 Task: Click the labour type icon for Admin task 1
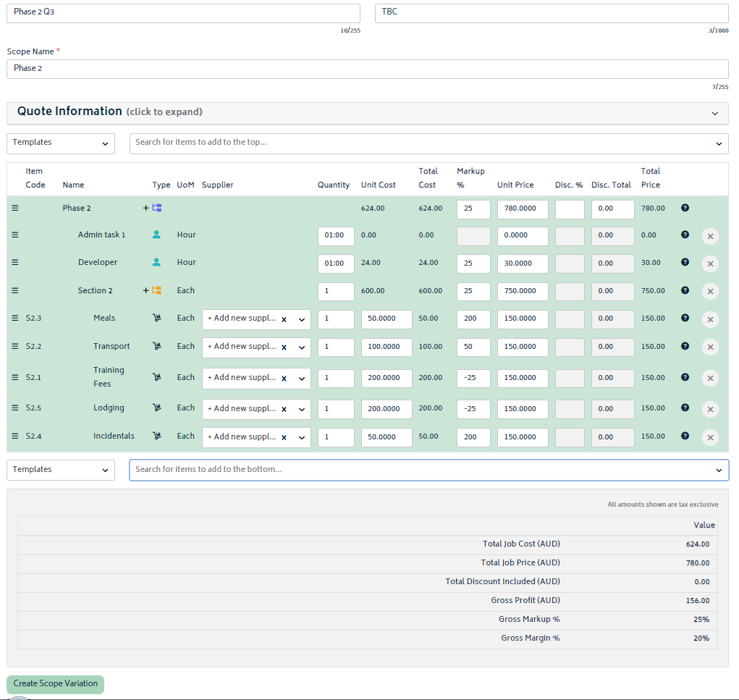coord(156,235)
